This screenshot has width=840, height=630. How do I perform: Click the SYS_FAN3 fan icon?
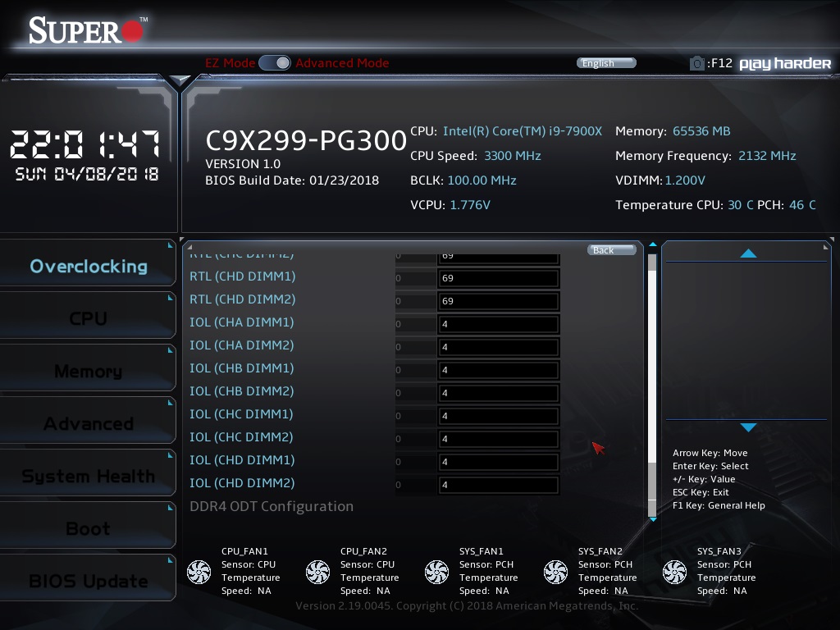tap(674, 572)
